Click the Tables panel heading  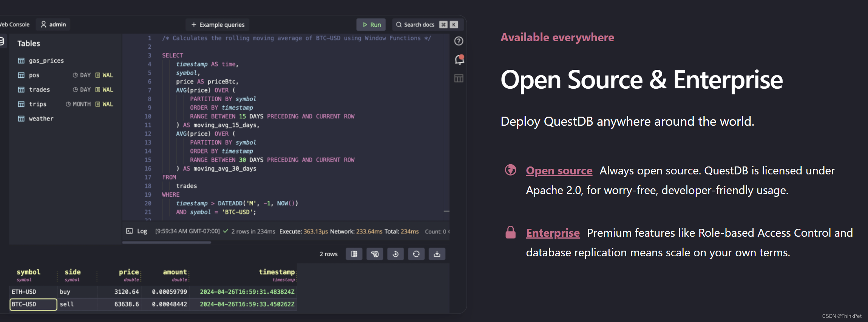tap(29, 43)
